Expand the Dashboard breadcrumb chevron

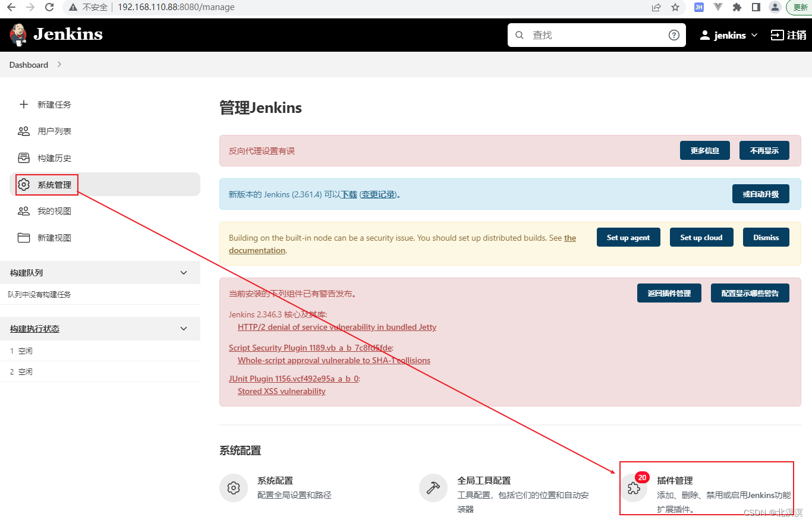click(59, 64)
